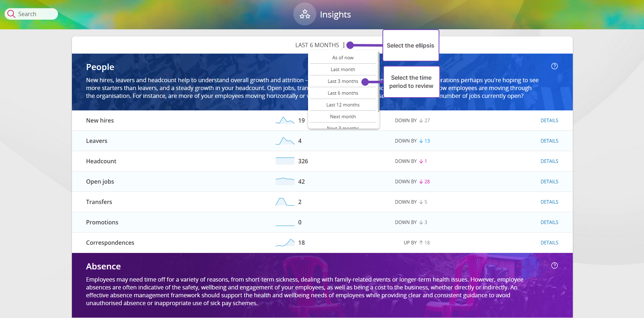Open DETAILS for New hires
Image resolution: width=644 pixels, height=318 pixels.
pyautogui.click(x=549, y=120)
